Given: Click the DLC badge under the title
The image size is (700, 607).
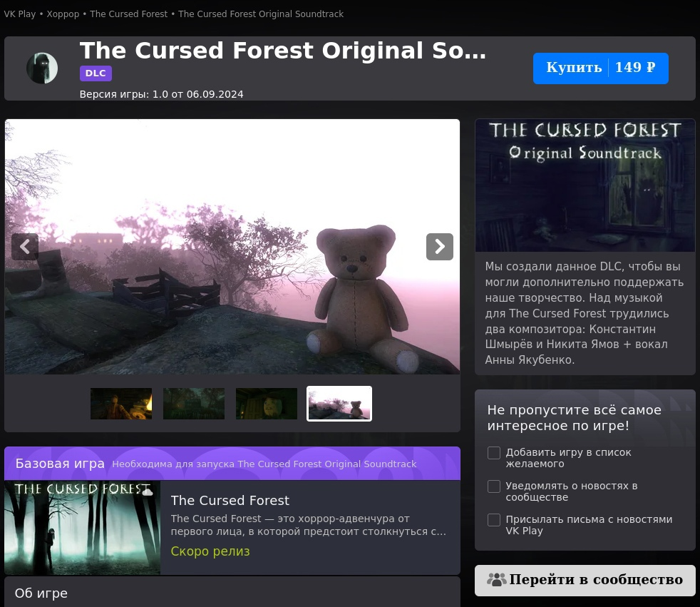Looking at the screenshot, I should pos(96,73).
